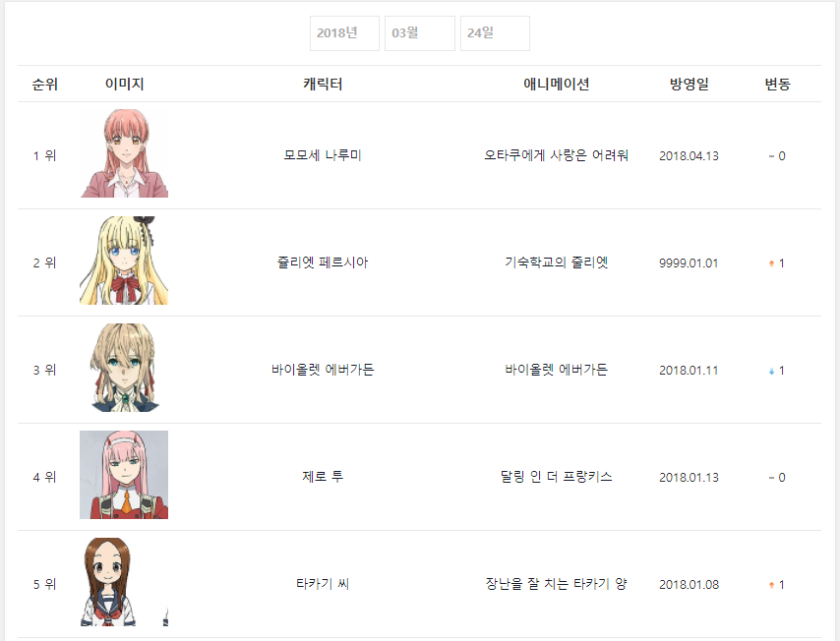Open the 제로 투 character image
This screenshot has width=840, height=641.
[124, 475]
